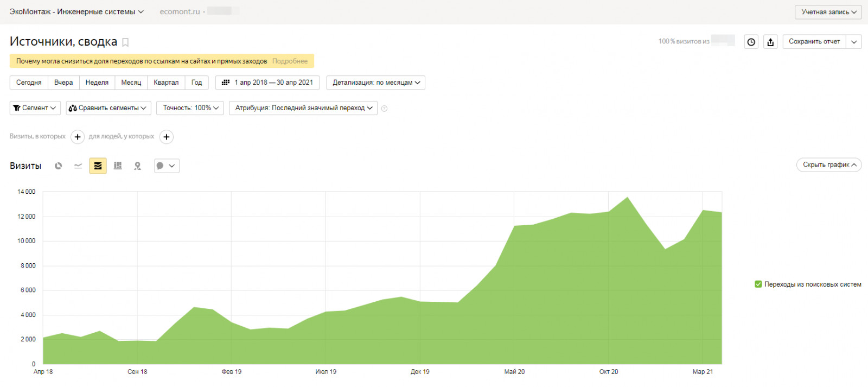Click the Сохранить отчет button
The width and height of the screenshot is (868, 387).
pyautogui.click(x=814, y=42)
